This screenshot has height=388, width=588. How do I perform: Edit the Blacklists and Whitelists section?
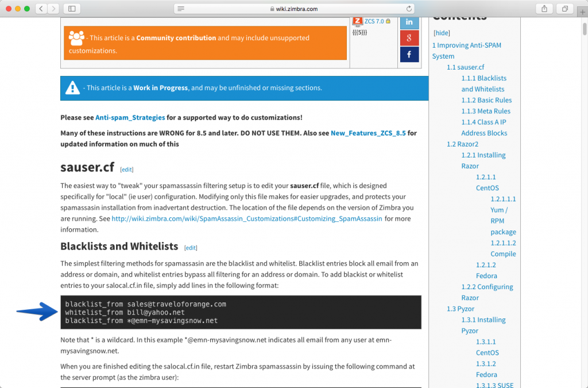pyautogui.click(x=191, y=248)
